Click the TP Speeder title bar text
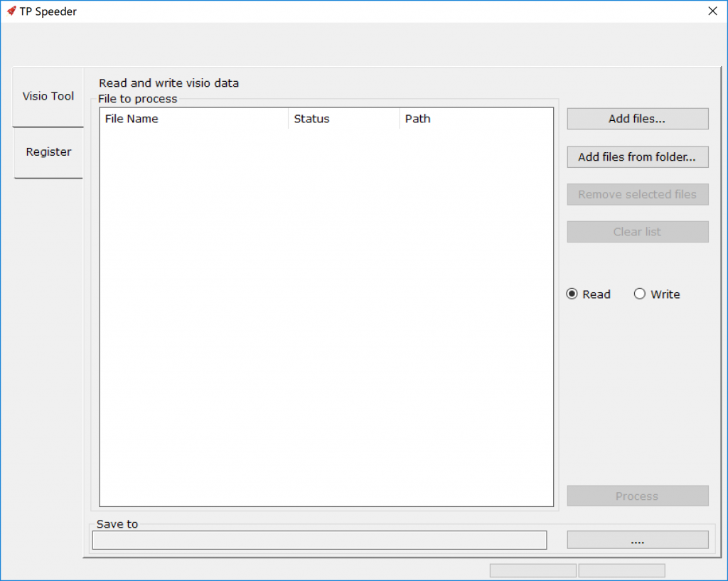This screenshot has height=581, width=728. click(48, 11)
